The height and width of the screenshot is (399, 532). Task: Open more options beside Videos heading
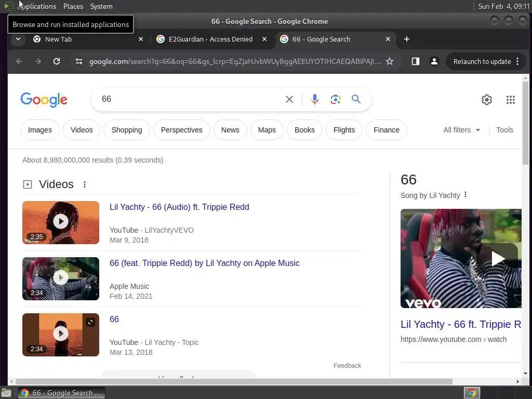pos(85,184)
